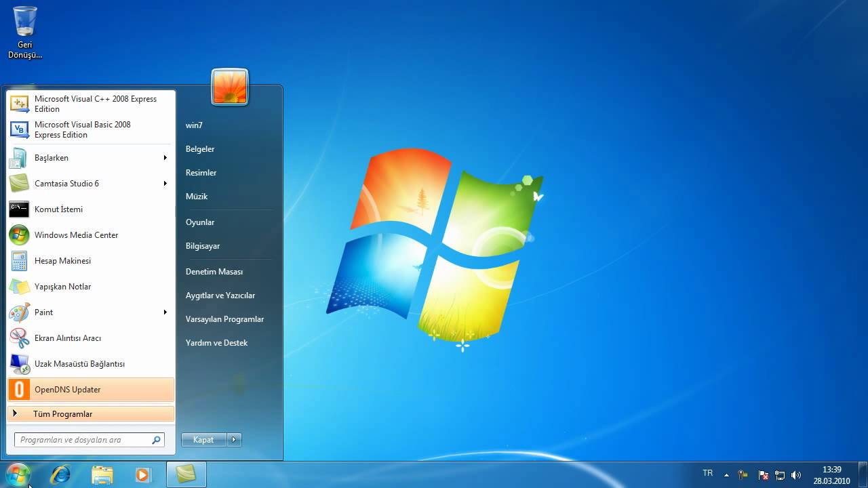The height and width of the screenshot is (488, 868).
Task: Open the Yapışkan Notlar sticky notes icon
Action: point(19,287)
